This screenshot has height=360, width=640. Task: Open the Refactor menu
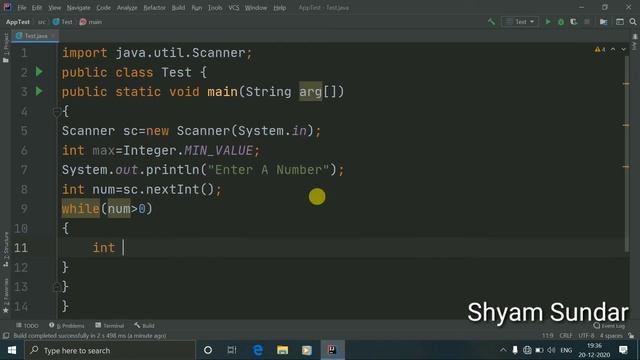point(154,8)
